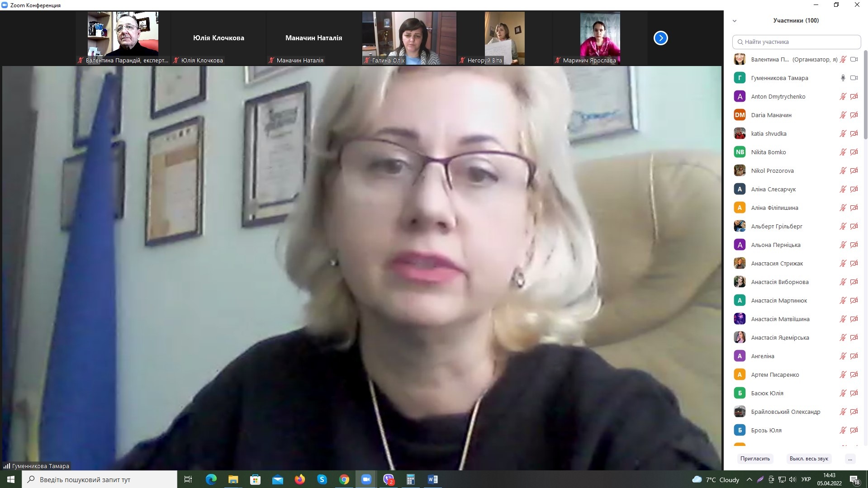The height and width of the screenshot is (488, 868).
Task: Toggle Валентина П... organizer camera icon
Action: [x=854, y=59]
